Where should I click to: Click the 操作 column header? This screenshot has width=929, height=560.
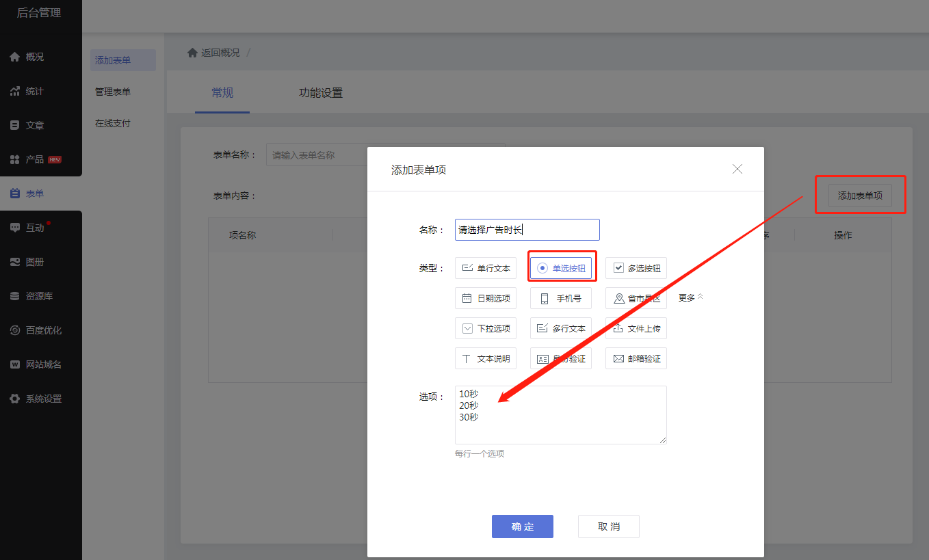[x=843, y=235]
